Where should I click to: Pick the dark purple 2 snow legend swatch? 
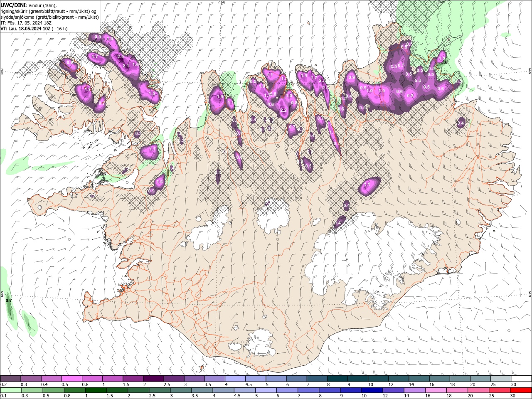153,379
